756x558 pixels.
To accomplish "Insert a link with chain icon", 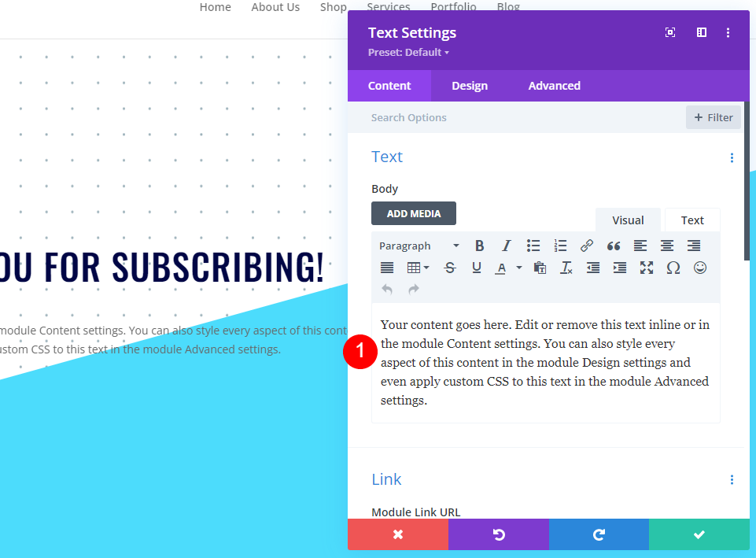I will (x=586, y=246).
